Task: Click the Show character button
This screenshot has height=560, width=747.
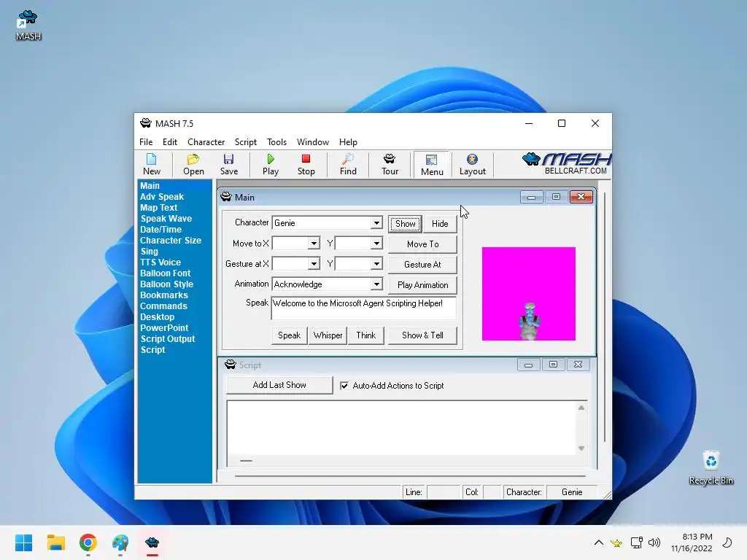Action: tap(405, 223)
